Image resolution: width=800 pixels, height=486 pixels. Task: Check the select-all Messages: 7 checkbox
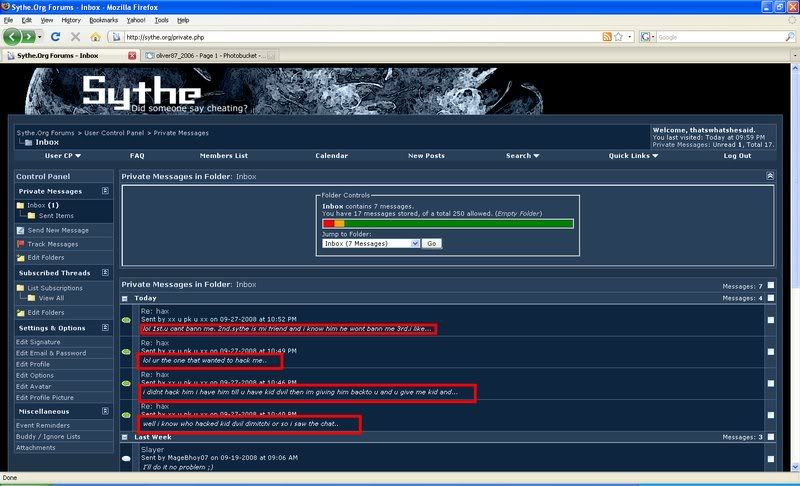pos(771,286)
